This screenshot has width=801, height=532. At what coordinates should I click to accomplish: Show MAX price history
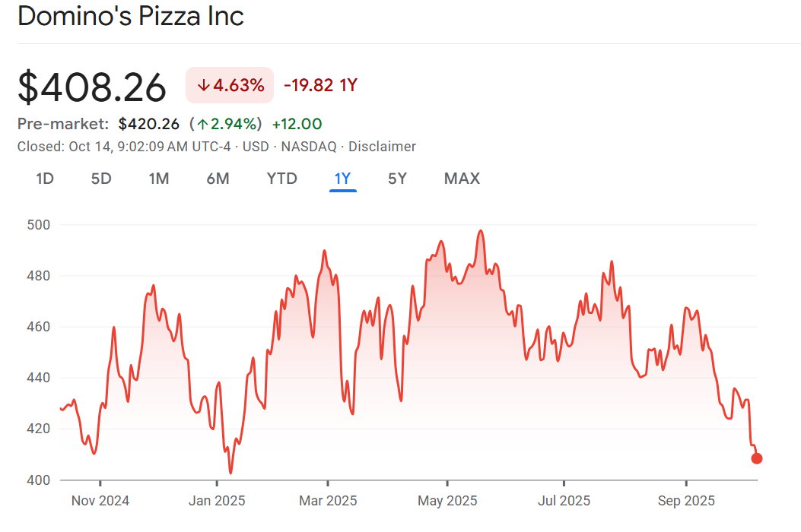462,179
